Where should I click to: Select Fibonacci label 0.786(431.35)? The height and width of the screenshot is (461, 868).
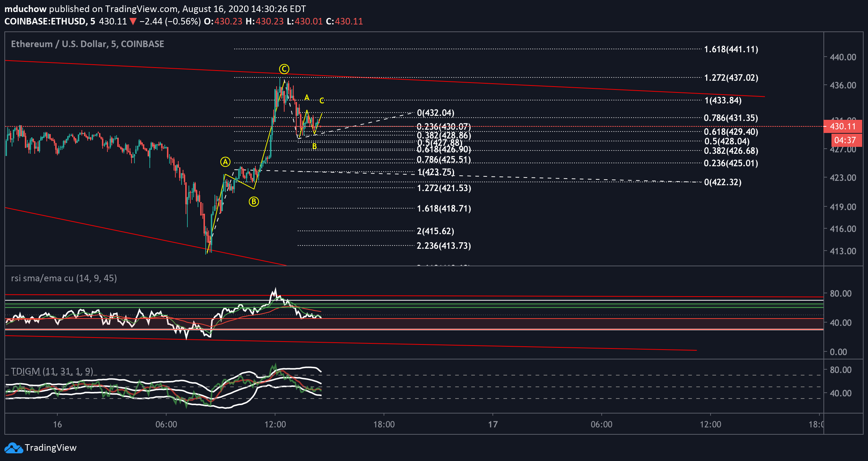coord(731,118)
